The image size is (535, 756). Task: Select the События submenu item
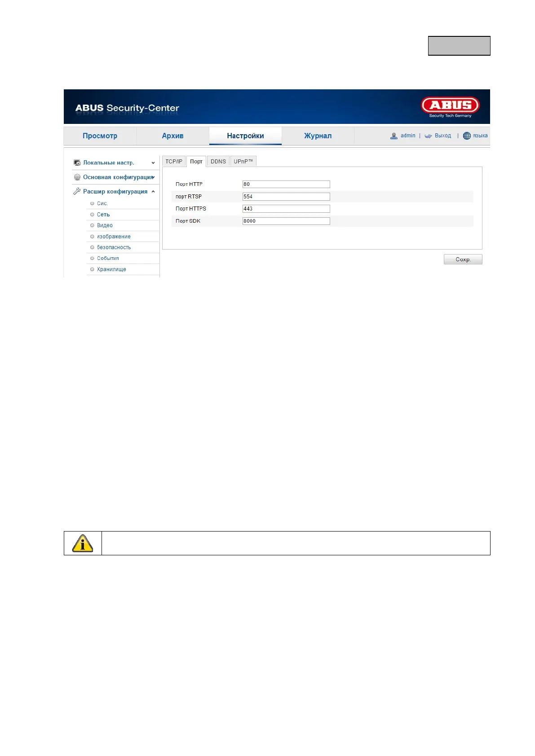(108, 259)
